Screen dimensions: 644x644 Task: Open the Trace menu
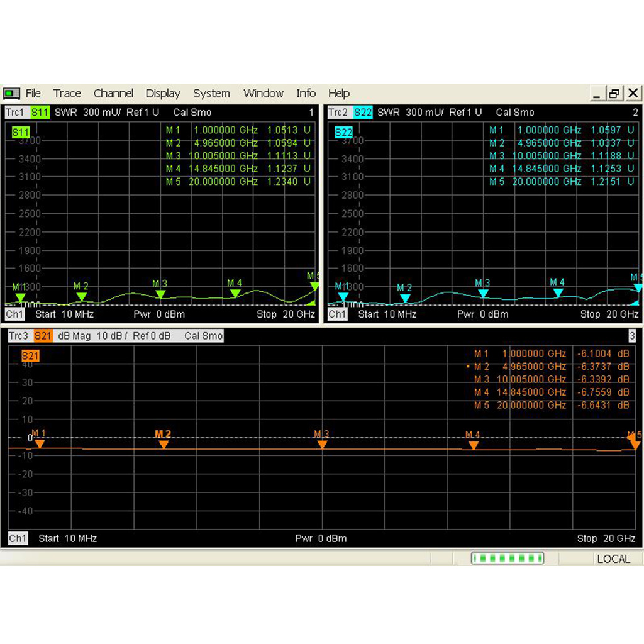click(67, 94)
